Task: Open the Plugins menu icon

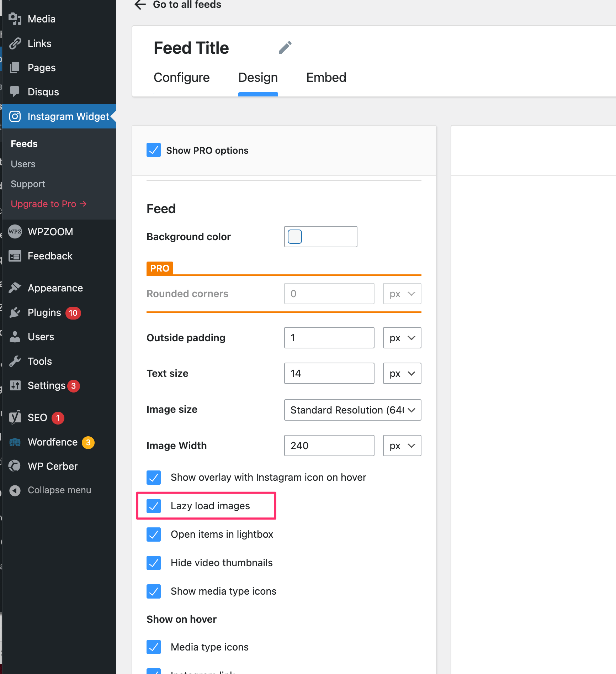Action: tap(15, 312)
